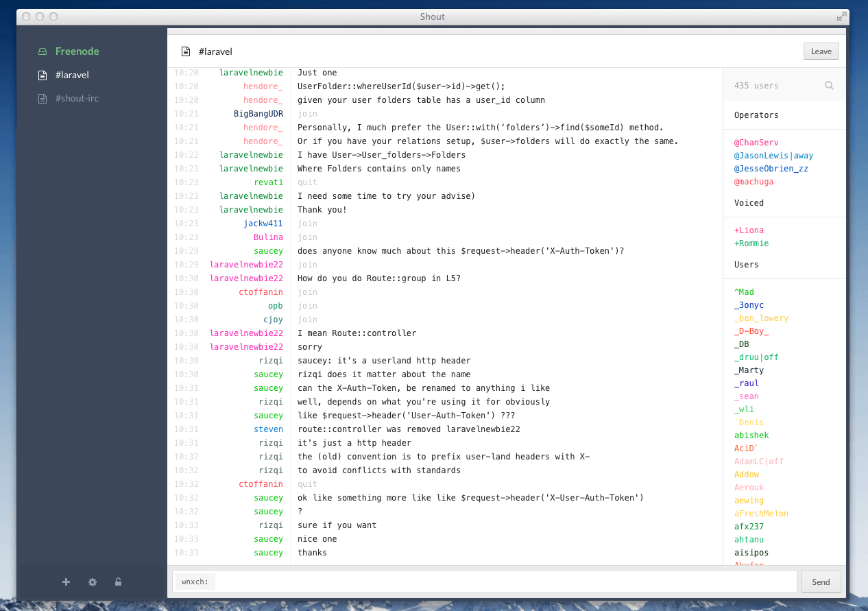The width and height of the screenshot is (868, 611).
Task: Click the plus icon to add a network
Action: point(67,582)
